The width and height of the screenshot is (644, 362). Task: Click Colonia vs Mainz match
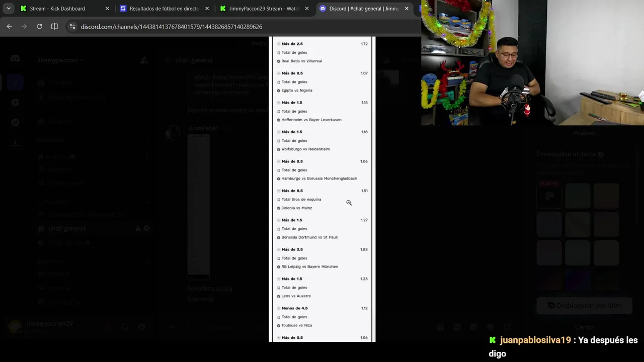pos(296,208)
